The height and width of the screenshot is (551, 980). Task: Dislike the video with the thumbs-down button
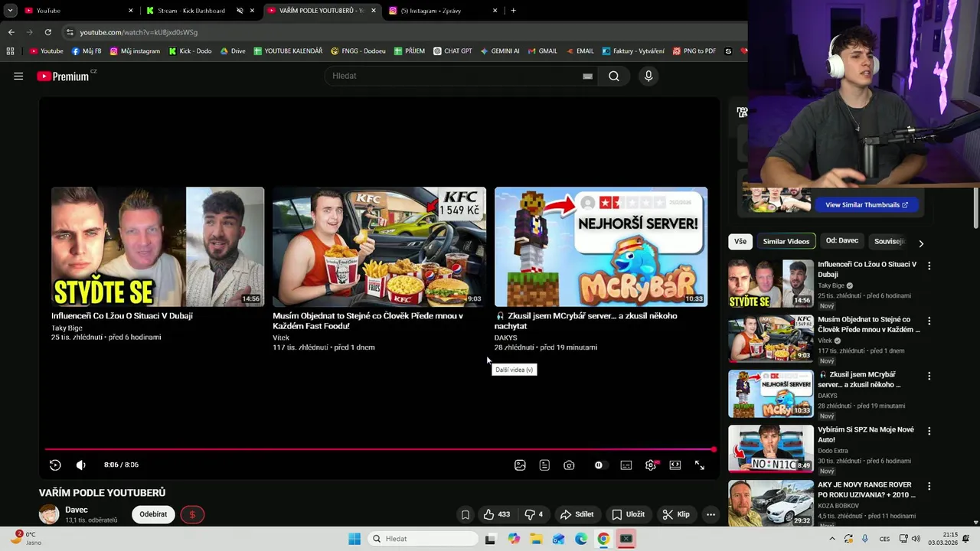(534, 515)
